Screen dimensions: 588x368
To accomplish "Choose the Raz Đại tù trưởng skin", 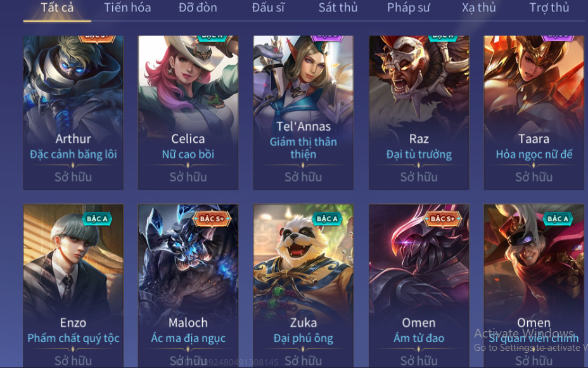I will (419, 113).
